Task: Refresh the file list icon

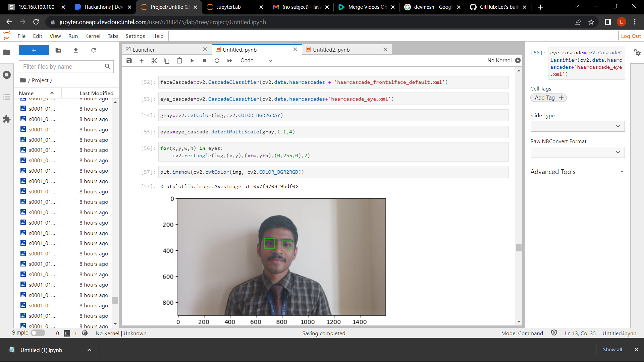Action: [x=94, y=50]
